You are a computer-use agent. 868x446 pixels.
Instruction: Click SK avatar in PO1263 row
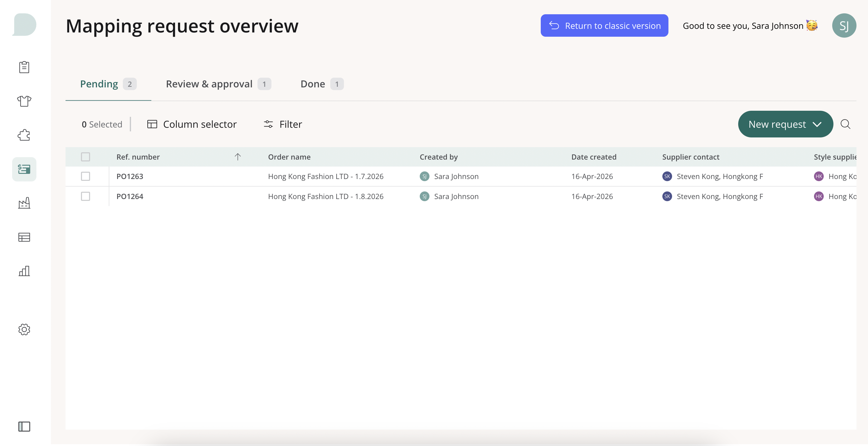pos(667,176)
